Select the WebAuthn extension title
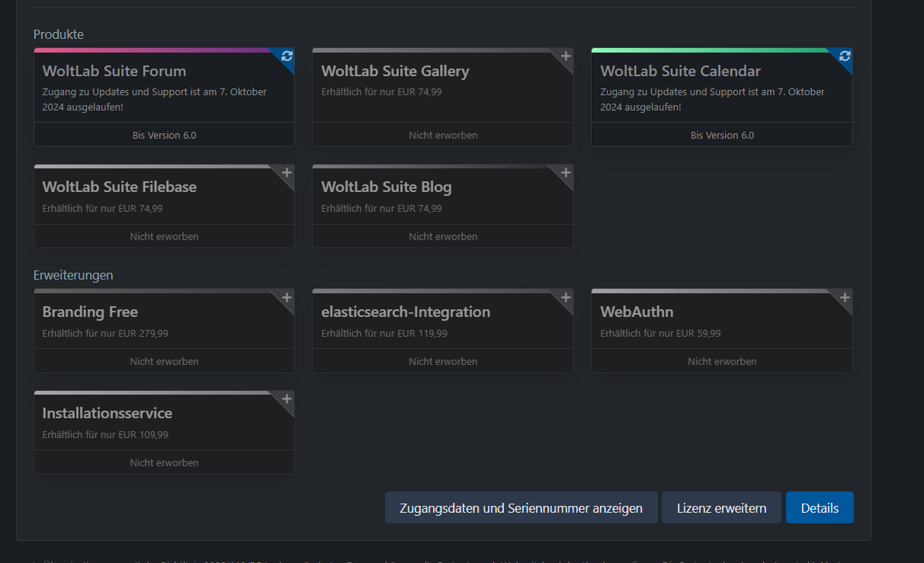Screen dimensions: 924x563 [637, 312]
